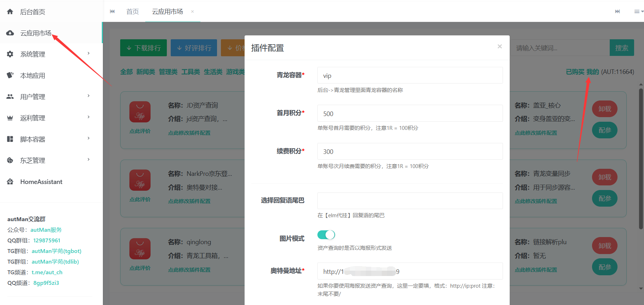
Task: Expand the 东芝管理 submenu arrow
Action: pyautogui.click(x=89, y=160)
